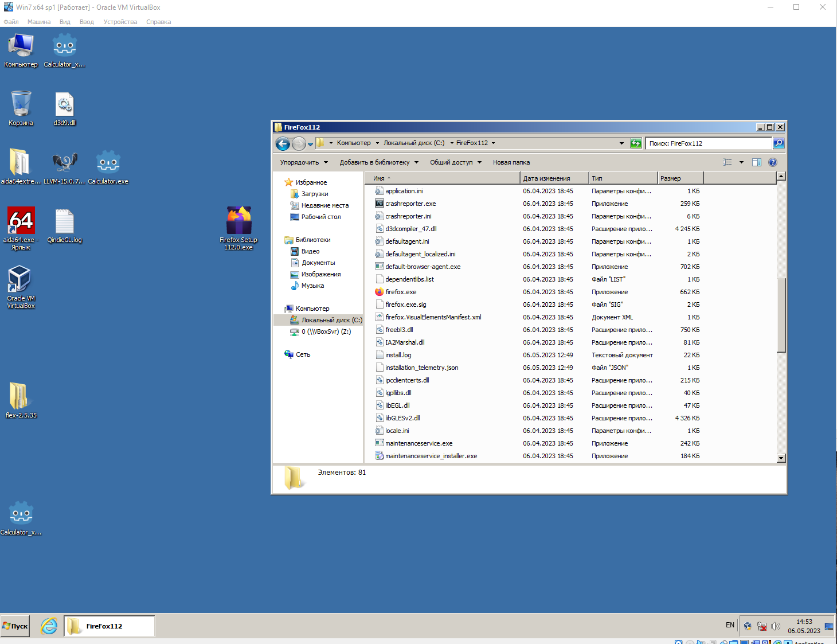Click the Internet Explorer taskbar icon
The height and width of the screenshot is (644, 837).
(49, 626)
